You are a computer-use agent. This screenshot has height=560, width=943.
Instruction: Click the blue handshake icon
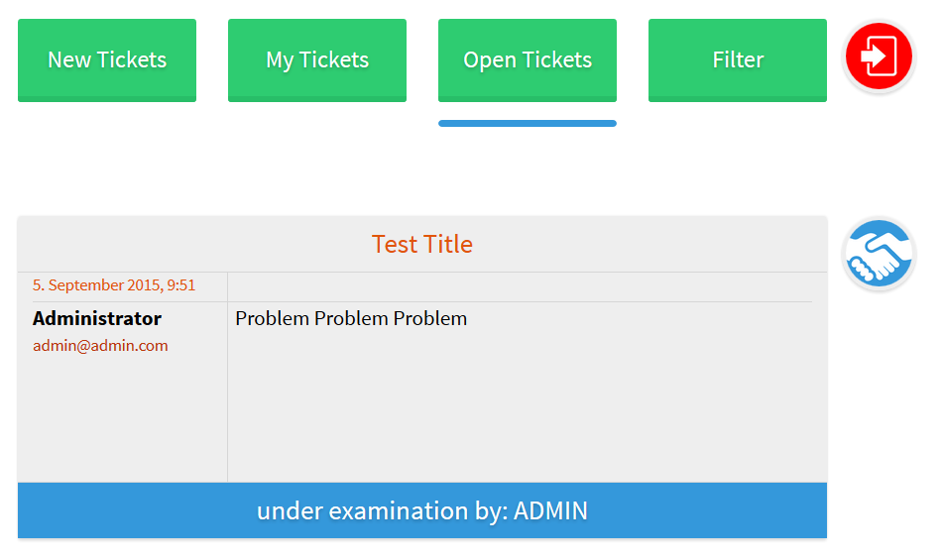pos(879,255)
